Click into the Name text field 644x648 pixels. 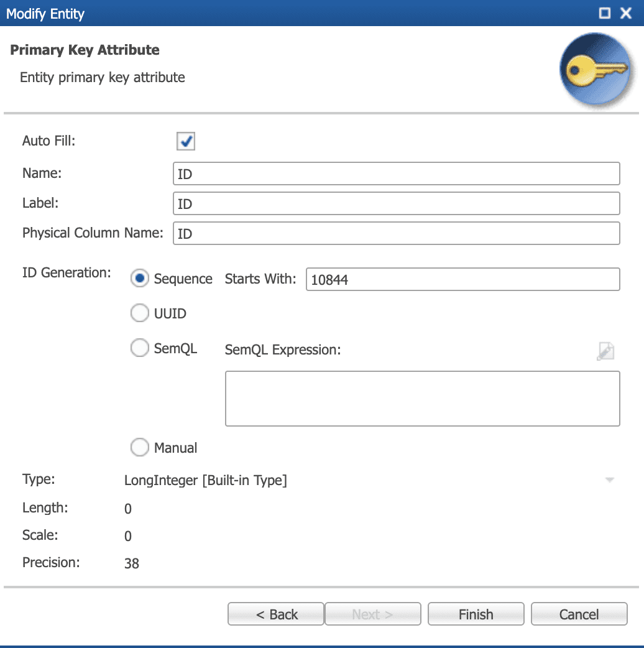396,174
